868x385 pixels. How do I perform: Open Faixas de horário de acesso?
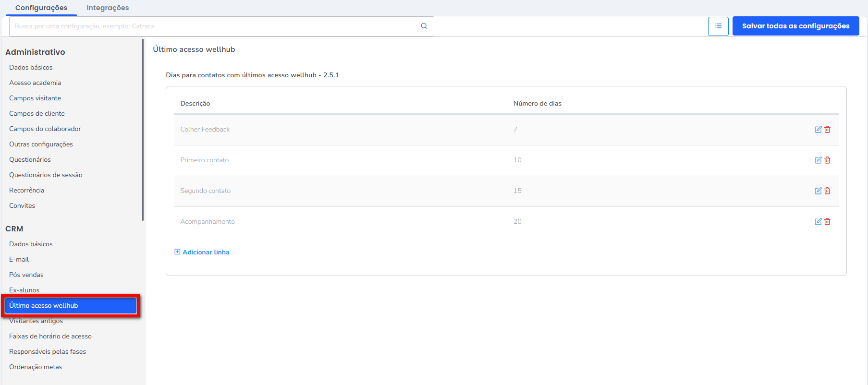[50, 336]
